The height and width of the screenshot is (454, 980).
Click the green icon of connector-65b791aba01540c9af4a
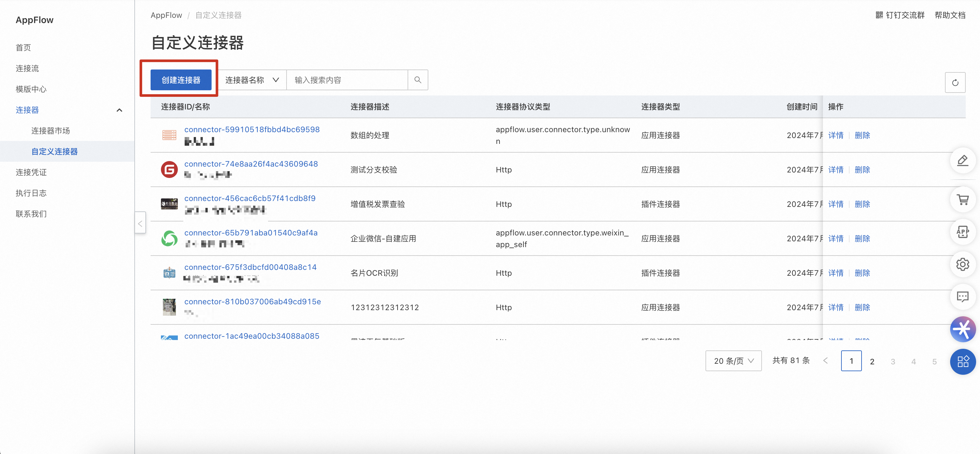(169, 238)
